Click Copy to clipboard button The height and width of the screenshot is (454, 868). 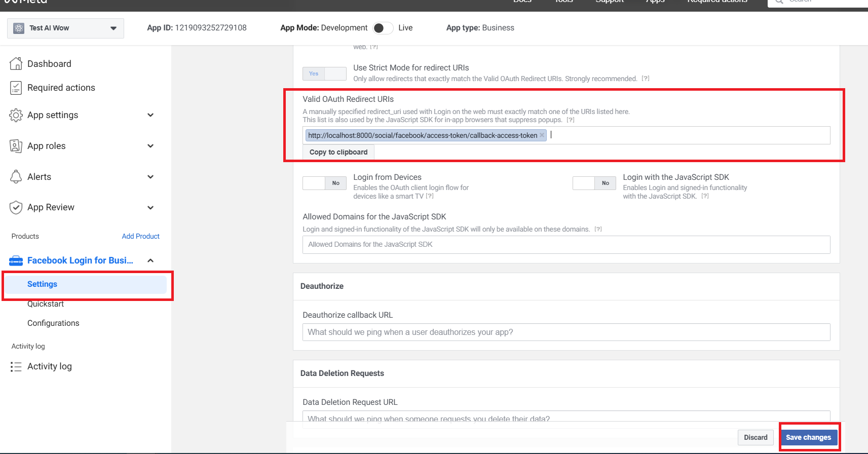pyautogui.click(x=338, y=152)
